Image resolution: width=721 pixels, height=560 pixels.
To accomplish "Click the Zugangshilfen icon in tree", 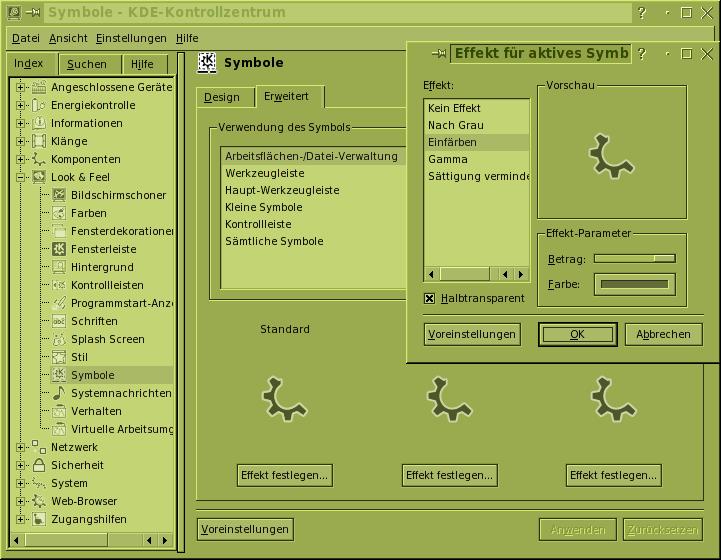I will 39,519.
